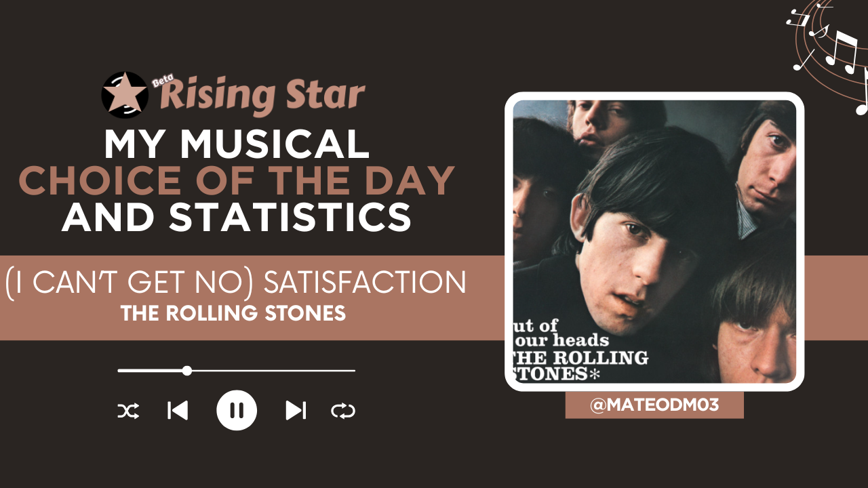Click the CHOICE OF THE DAY text
The height and width of the screenshot is (488, 868).
[x=237, y=181]
